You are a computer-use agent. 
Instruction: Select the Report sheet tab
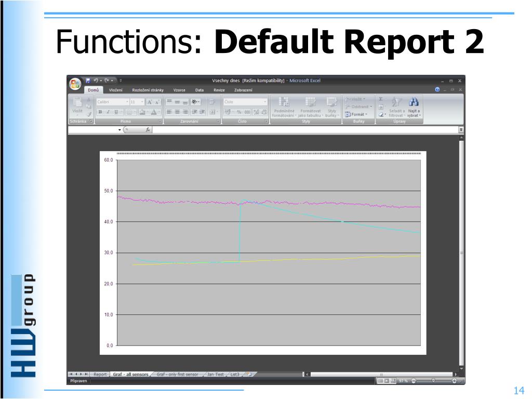pyautogui.click(x=100, y=374)
